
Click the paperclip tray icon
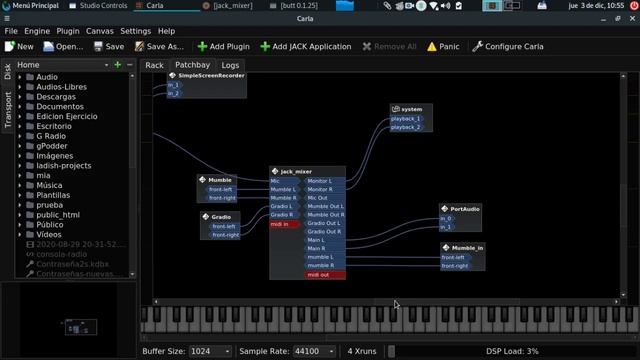[387, 6]
